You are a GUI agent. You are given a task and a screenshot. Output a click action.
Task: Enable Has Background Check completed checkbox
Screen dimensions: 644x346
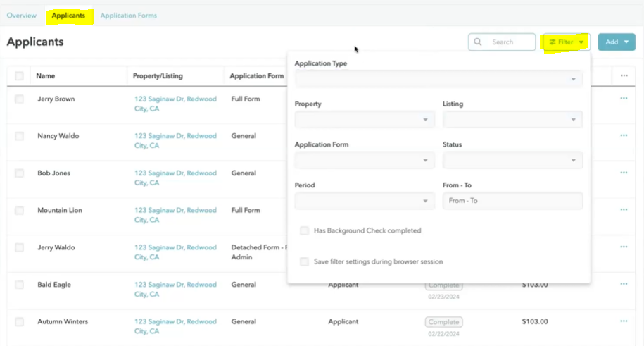(305, 230)
